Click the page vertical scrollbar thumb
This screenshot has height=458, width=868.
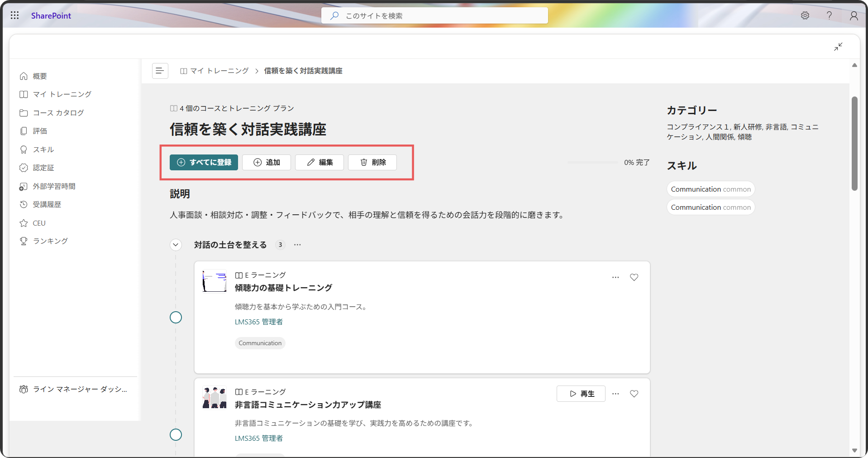[x=854, y=144]
